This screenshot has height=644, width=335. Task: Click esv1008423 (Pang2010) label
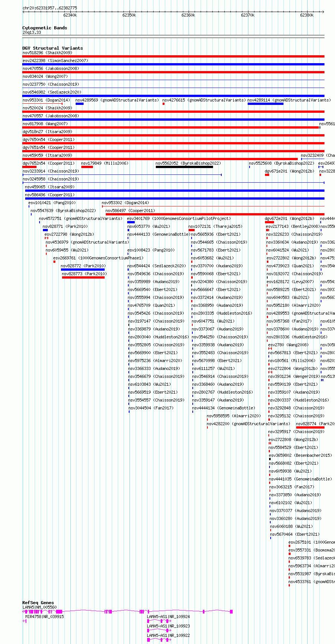[x=151, y=250]
